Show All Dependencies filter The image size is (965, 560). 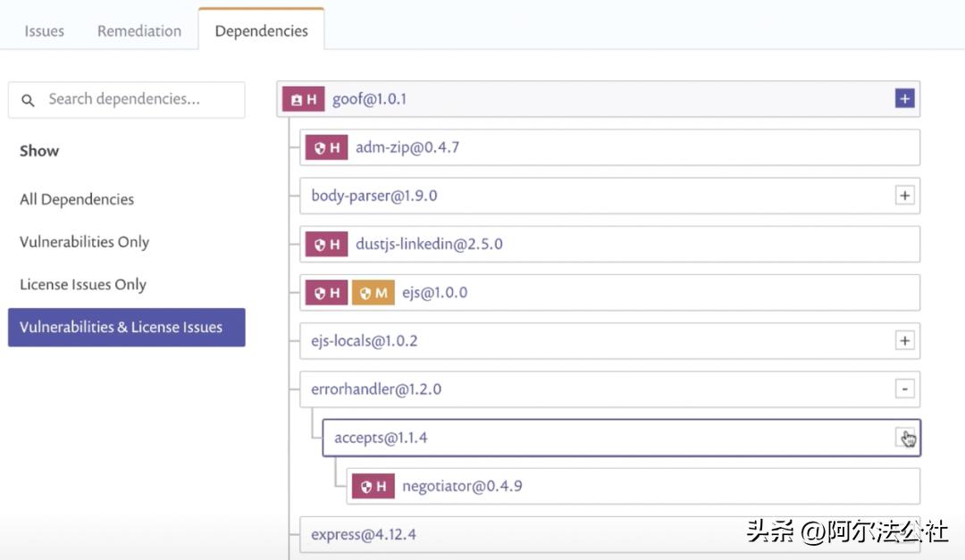click(x=77, y=199)
